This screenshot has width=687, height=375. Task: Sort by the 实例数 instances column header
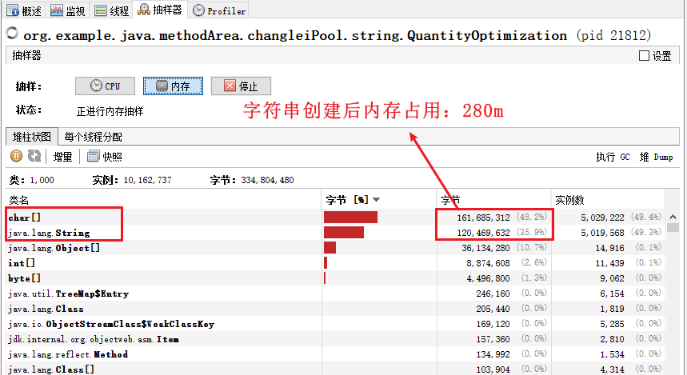click(x=608, y=200)
